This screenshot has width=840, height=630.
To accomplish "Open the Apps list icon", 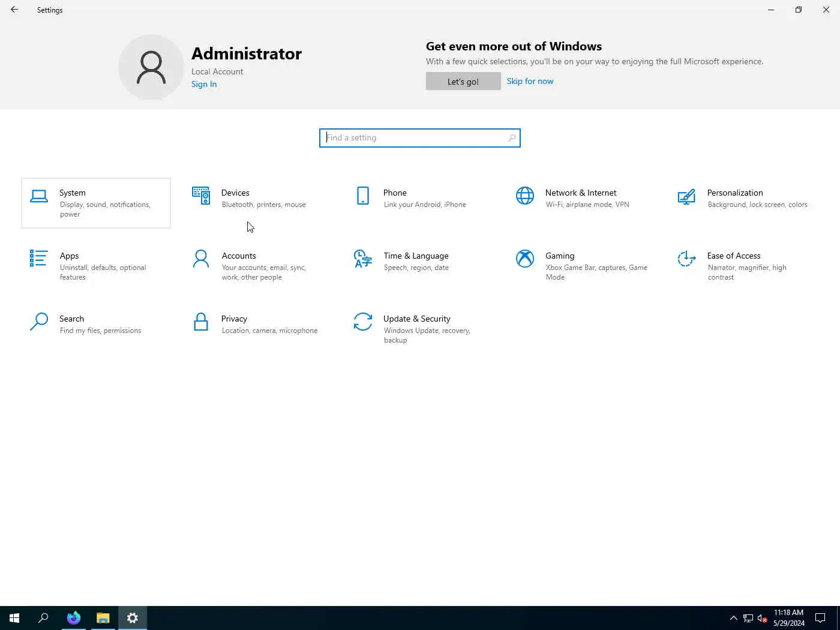I will pos(38,259).
